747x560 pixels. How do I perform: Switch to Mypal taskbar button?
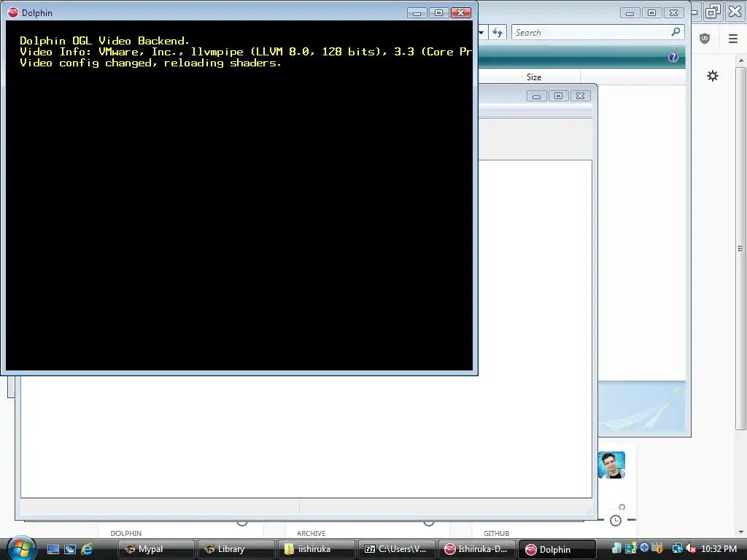(156, 549)
